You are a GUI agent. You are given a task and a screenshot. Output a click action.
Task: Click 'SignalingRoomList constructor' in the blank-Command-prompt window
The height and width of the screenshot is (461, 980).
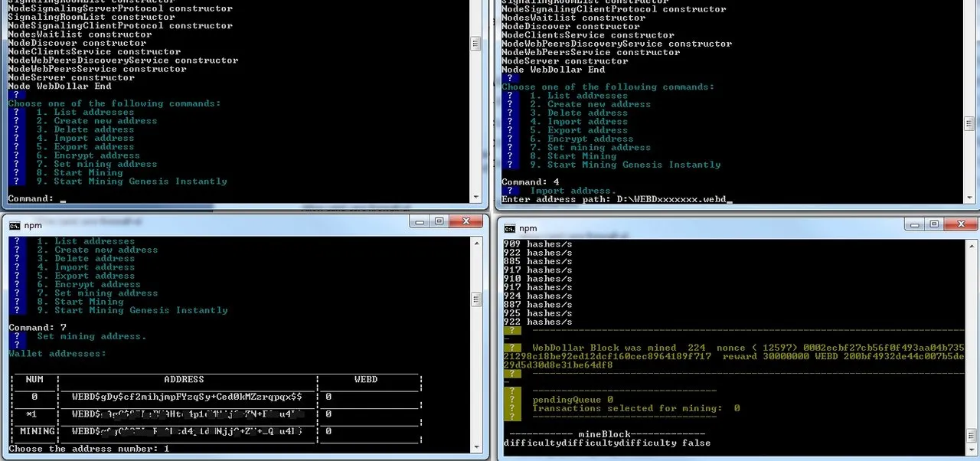pyautogui.click(x=91, y=17)
